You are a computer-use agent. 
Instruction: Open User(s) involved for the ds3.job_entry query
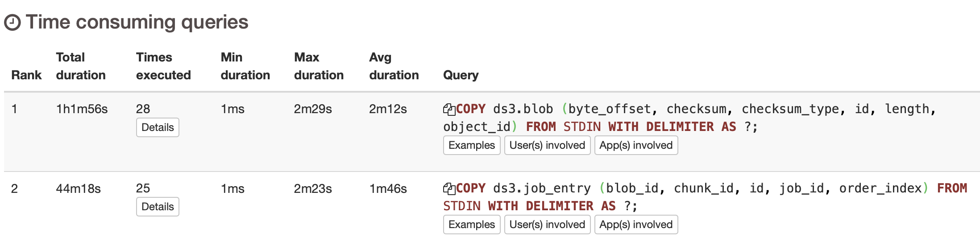pyautogui.click(x=547, y=225)
